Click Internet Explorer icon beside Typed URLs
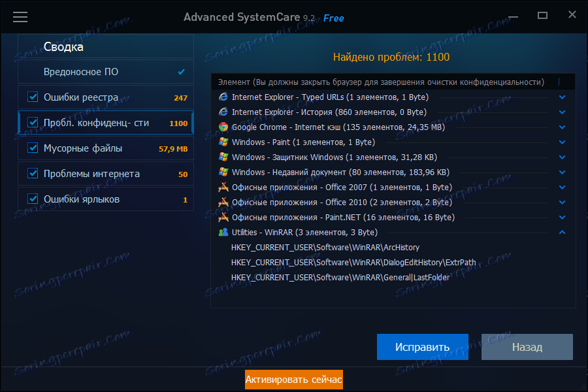The height and width of the screenshot is (392, 588). 223,97
